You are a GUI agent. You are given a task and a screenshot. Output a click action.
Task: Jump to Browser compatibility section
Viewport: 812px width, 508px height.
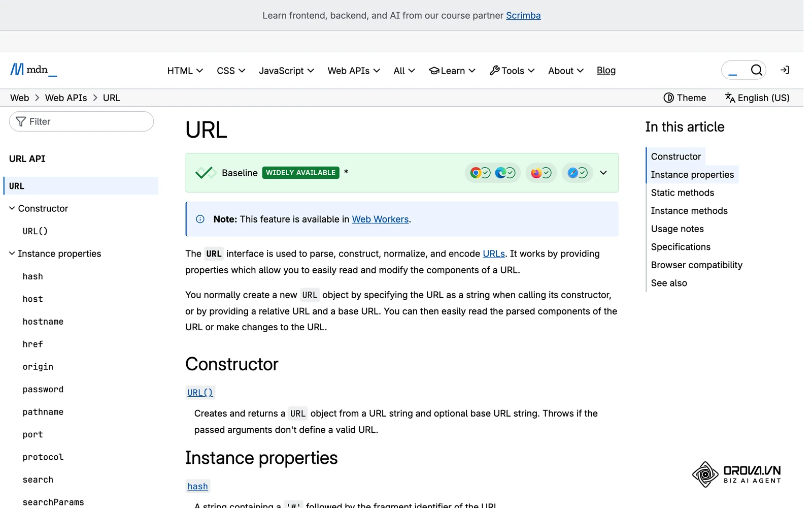pos(696,265)
